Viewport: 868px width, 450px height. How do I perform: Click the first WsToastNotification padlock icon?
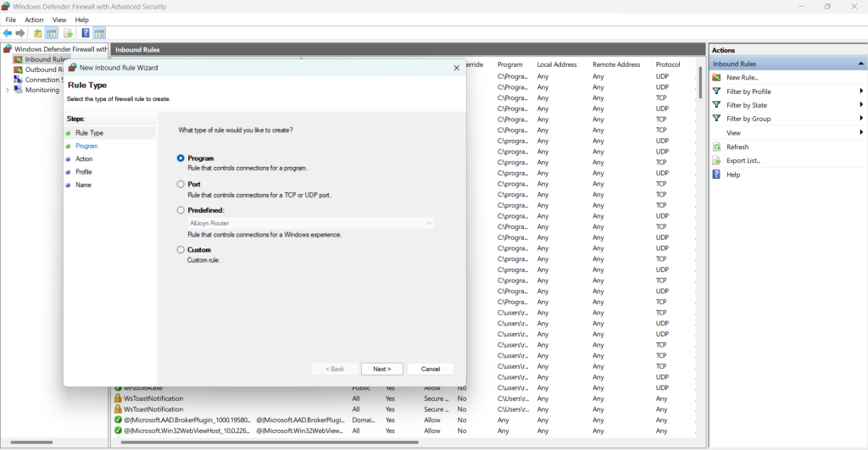(x=118, y=398)
